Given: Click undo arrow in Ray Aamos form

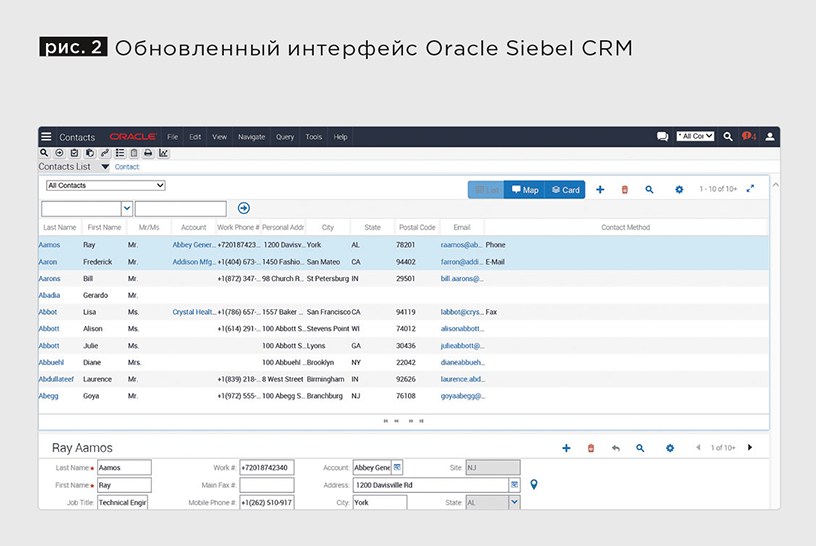Looking at the screenshot, I should pos(616,448).
